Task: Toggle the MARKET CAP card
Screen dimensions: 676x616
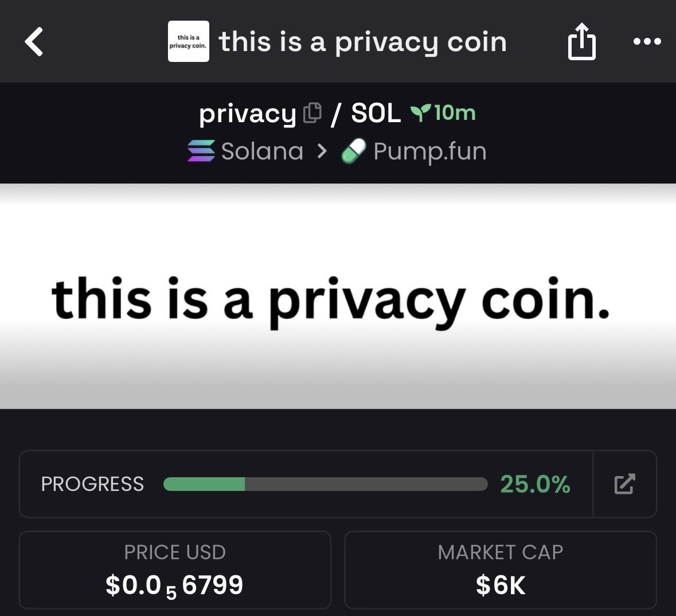Action: click(500, 569)
